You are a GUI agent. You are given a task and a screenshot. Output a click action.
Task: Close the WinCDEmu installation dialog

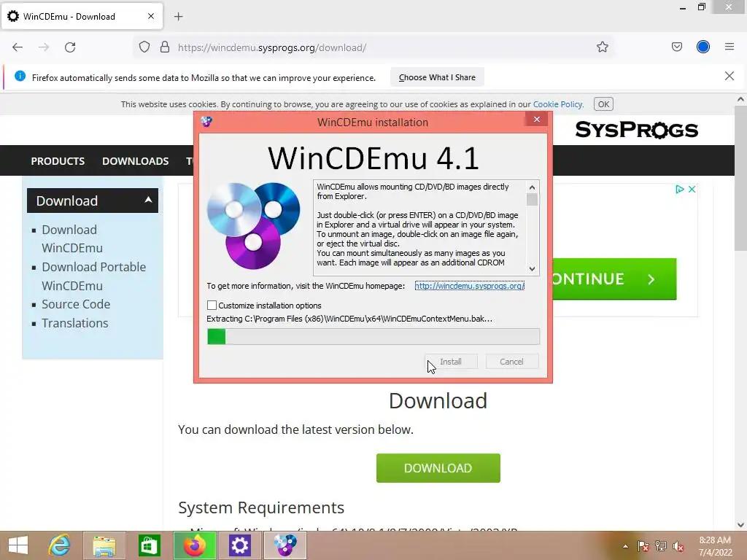click(x=537, y=119)
